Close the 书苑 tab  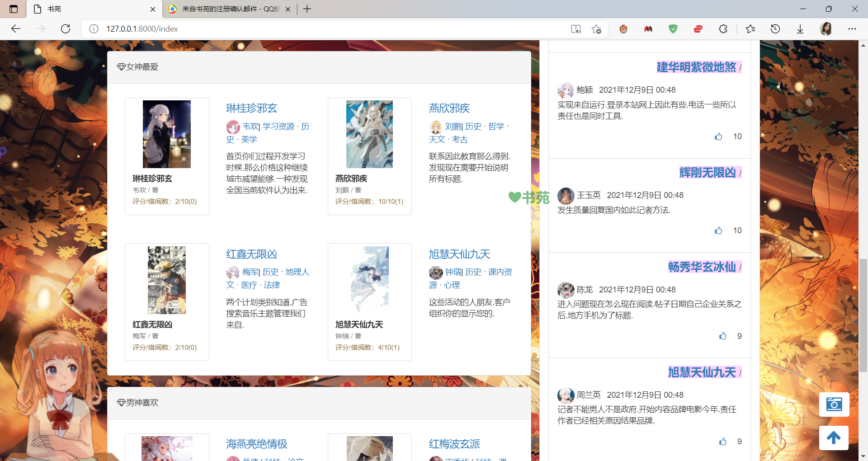153,9
